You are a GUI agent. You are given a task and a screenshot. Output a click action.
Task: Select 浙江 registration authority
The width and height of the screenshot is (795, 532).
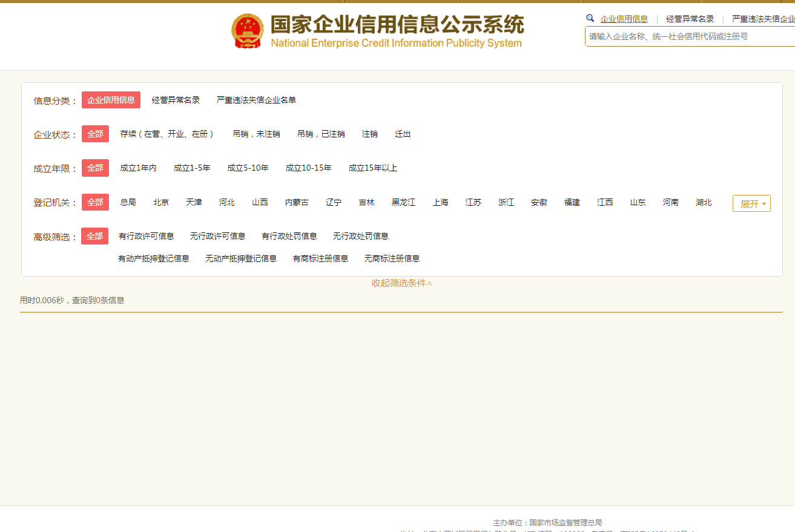[x=506, y=202]
